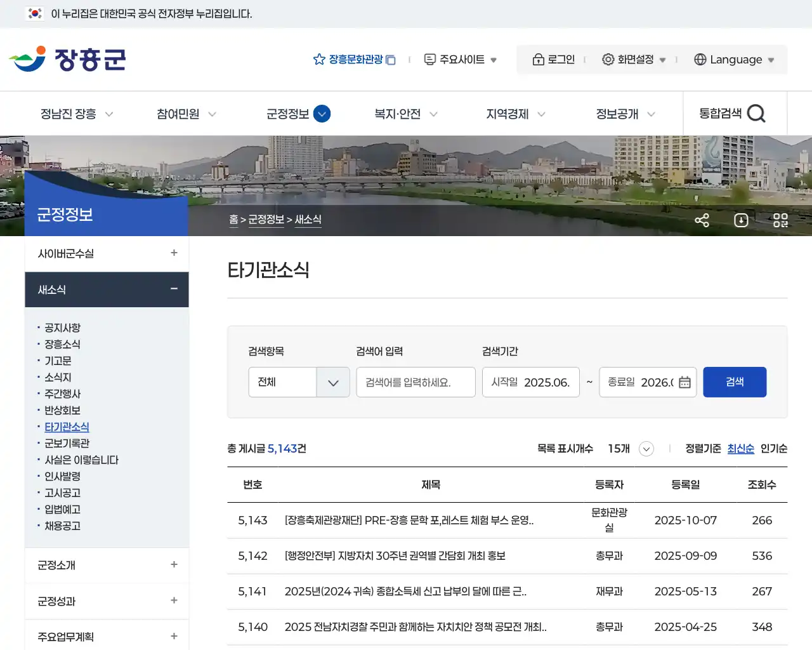This screenshot has height=650, width=812.
Task: Expand the Language dropdown arrow
Action: [x=771, y=60]
